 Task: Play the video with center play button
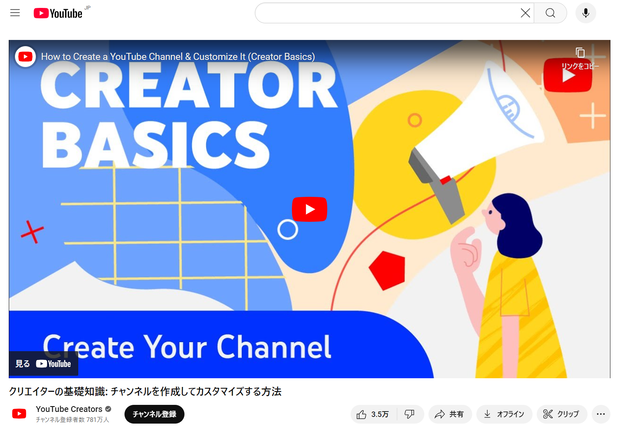[x=309, y=209]
